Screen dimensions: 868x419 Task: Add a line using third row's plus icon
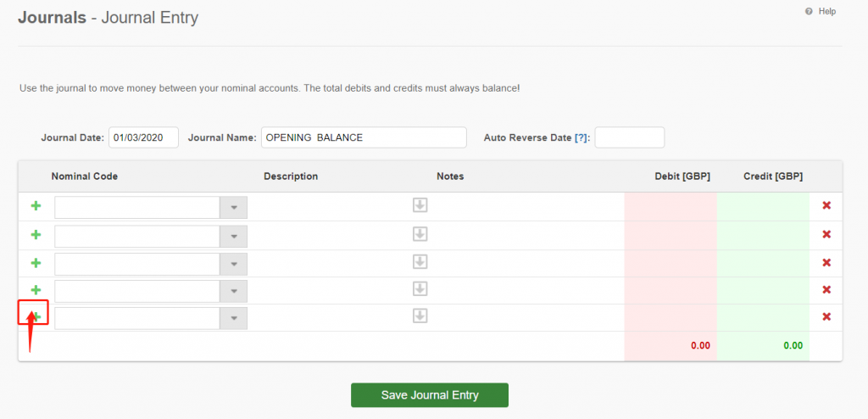(36, 263)
